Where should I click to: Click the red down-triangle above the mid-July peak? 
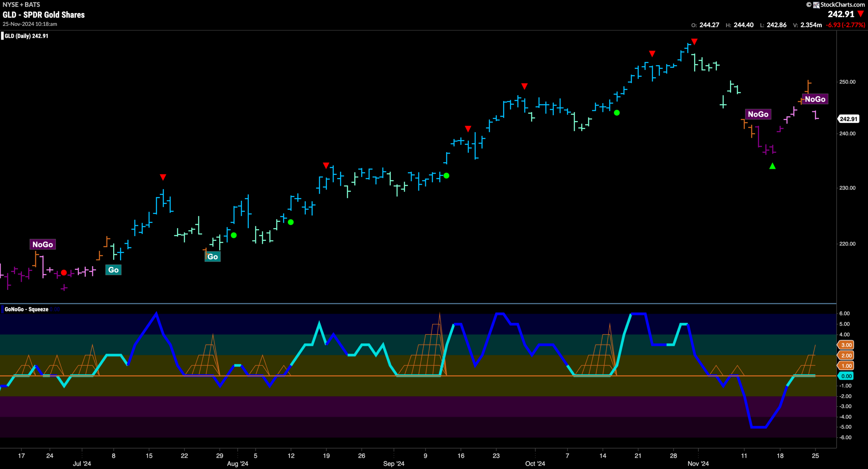click(163, 177)
